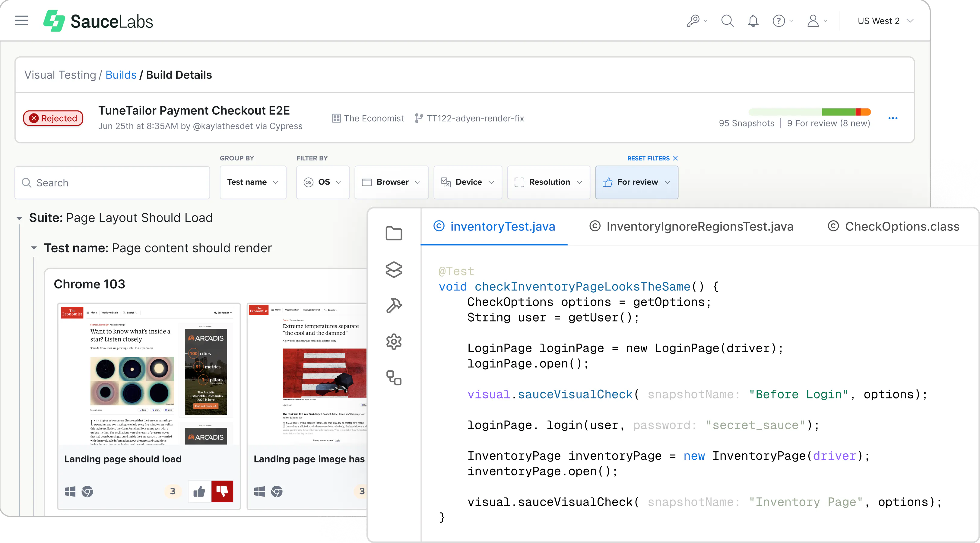
Task: Click the "Before Login" string in code
Action: tap(798, 394)
